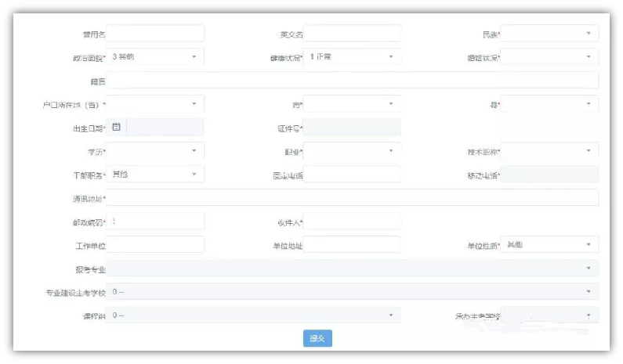Click the calendar icon beside 出生日期

click(x=116, y=127)
